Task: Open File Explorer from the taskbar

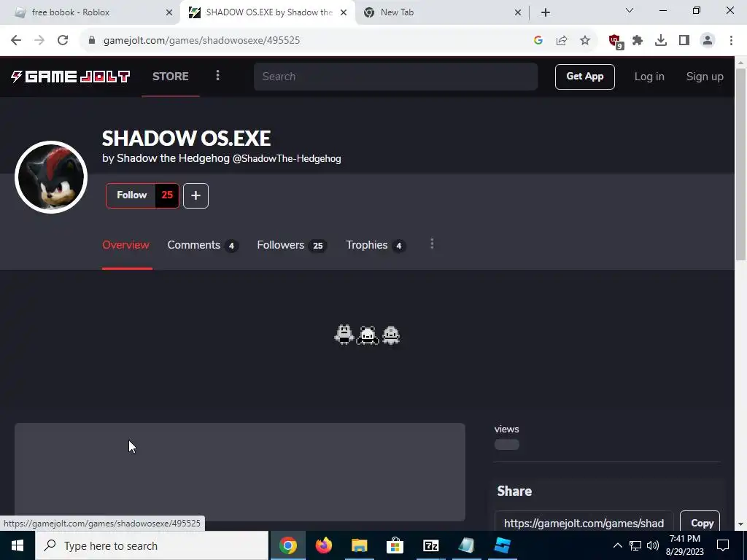Action: point(360,545)
